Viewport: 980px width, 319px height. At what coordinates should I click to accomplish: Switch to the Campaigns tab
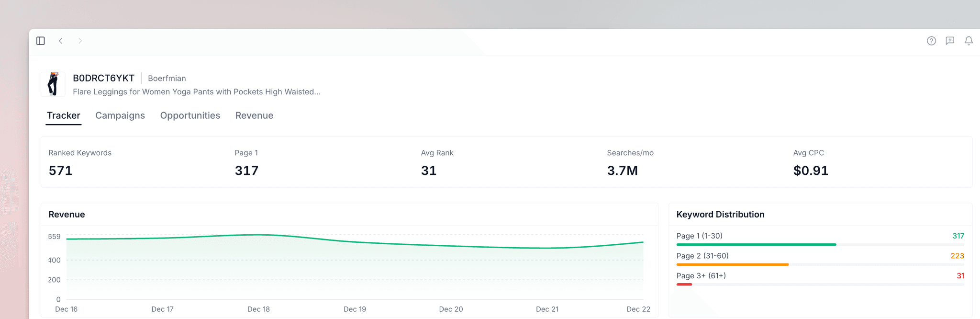[x=120, y=115]
